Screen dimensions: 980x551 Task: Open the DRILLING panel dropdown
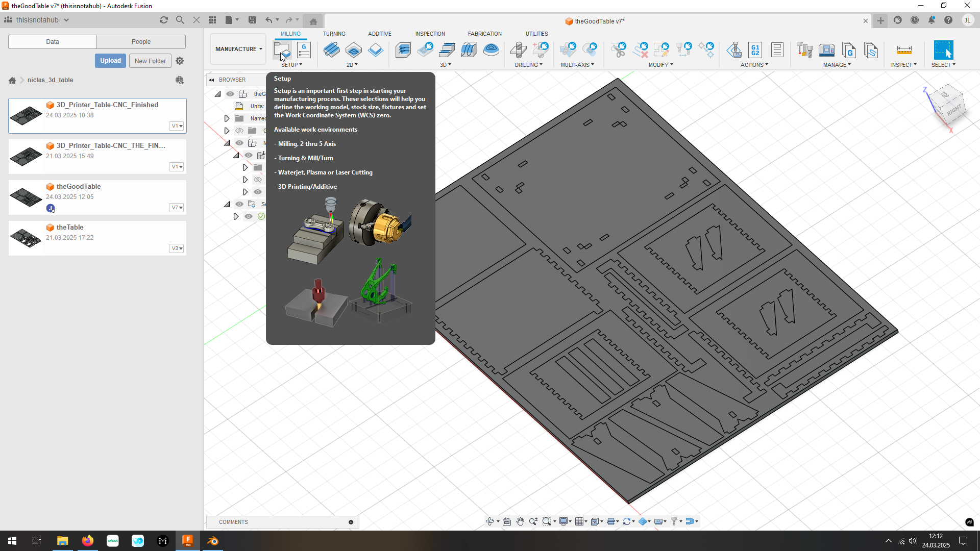click(528, 65)
